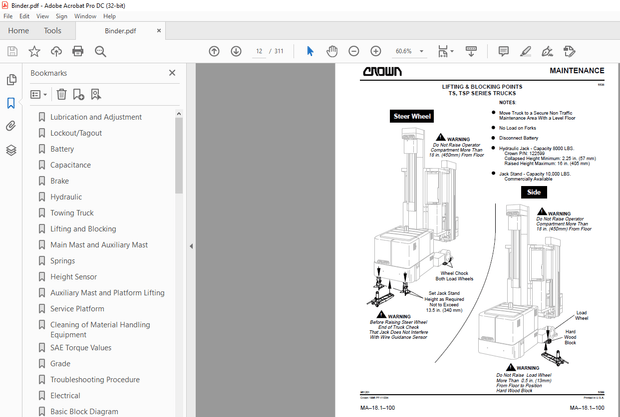Activate the Selection arrow tool

coord(310,51)
